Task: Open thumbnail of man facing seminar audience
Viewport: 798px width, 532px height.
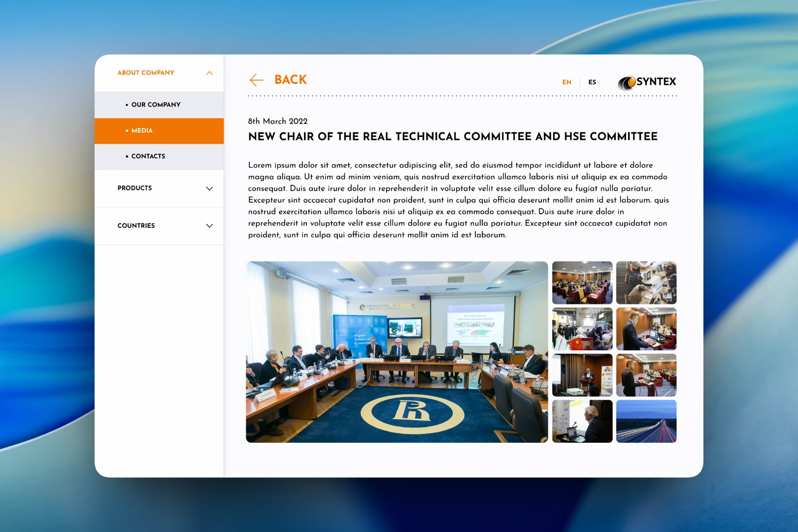Action: [x=646, y=375]
